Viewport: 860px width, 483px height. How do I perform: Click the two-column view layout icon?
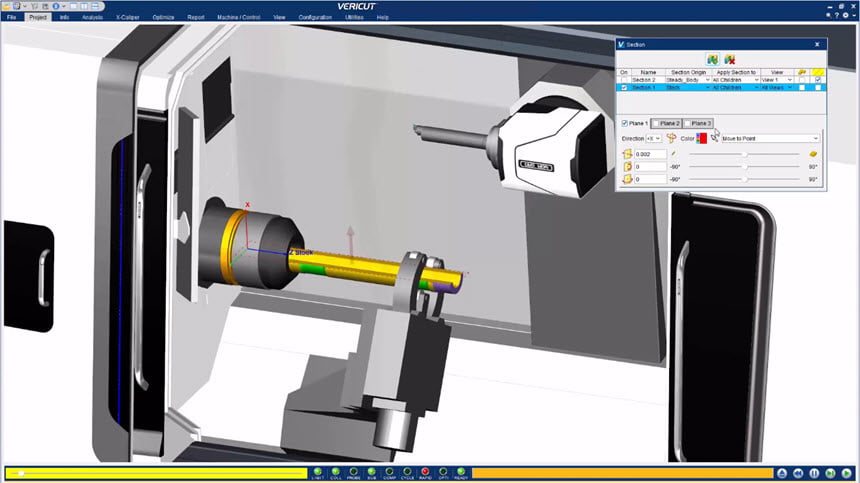(x=84, y=6)
